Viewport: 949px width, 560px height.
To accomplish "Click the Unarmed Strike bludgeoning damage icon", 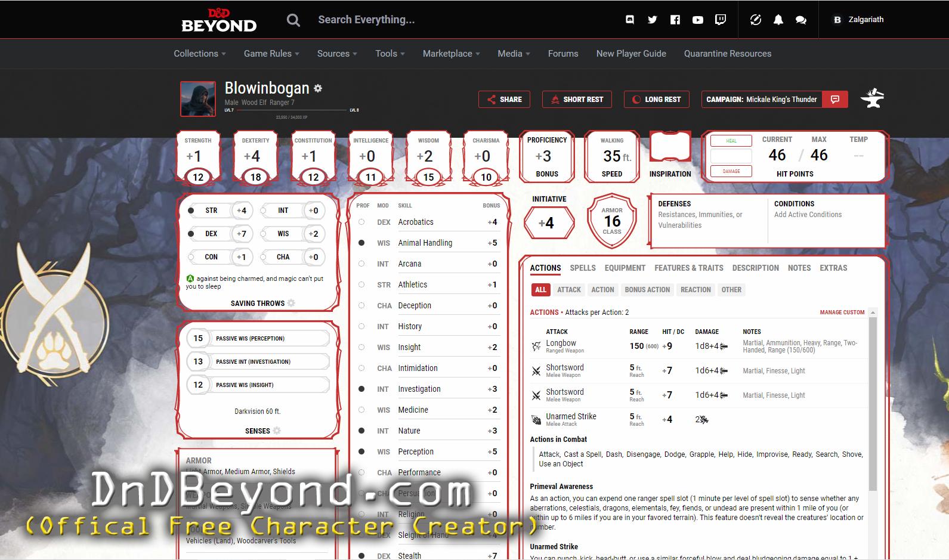I will pos(704,420).
